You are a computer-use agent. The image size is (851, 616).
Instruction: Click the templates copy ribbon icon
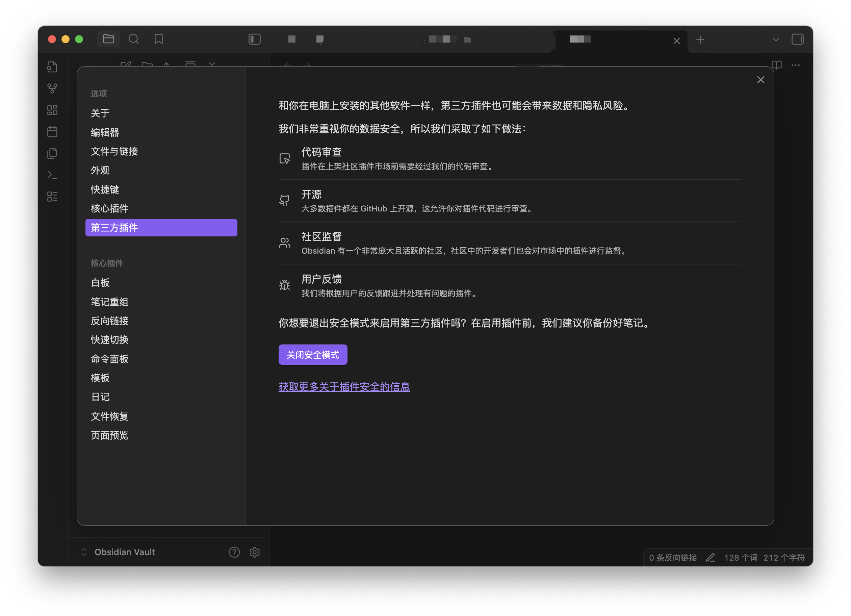point(52,153)
